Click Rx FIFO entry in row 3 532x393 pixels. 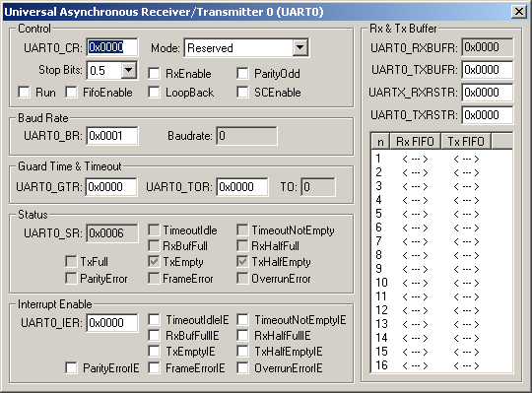tap(415, 186)
